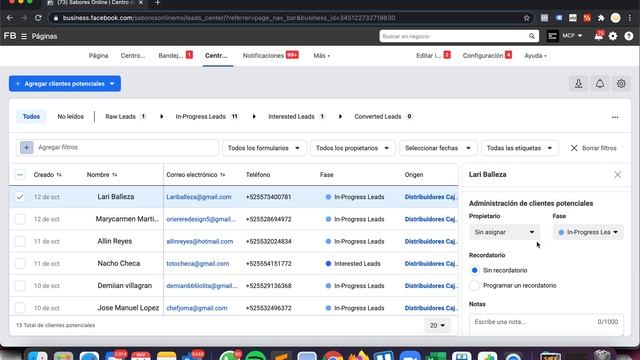Viewport: 640px width, 360px height.
Task: Click the download leads icon
Action: point(578,84)
